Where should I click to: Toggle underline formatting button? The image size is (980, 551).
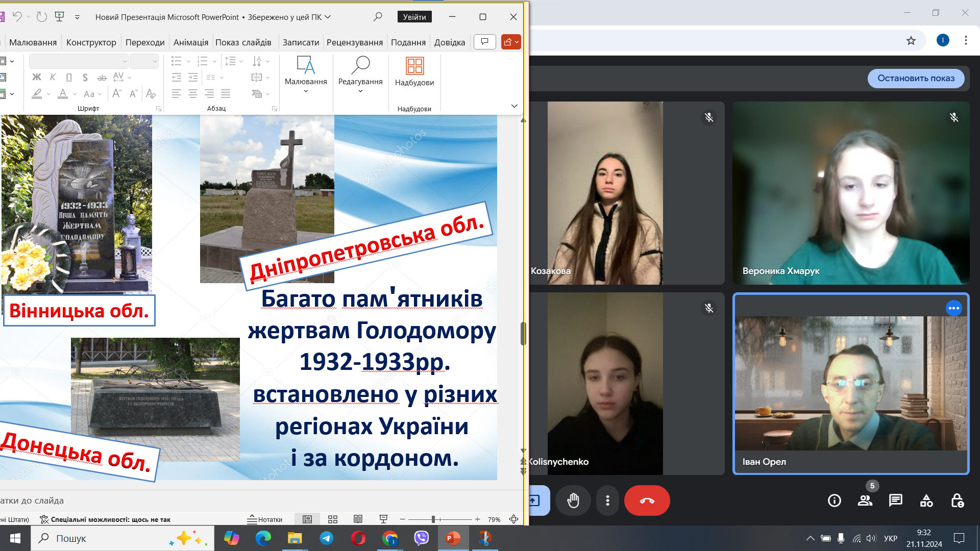pos(69,77)
